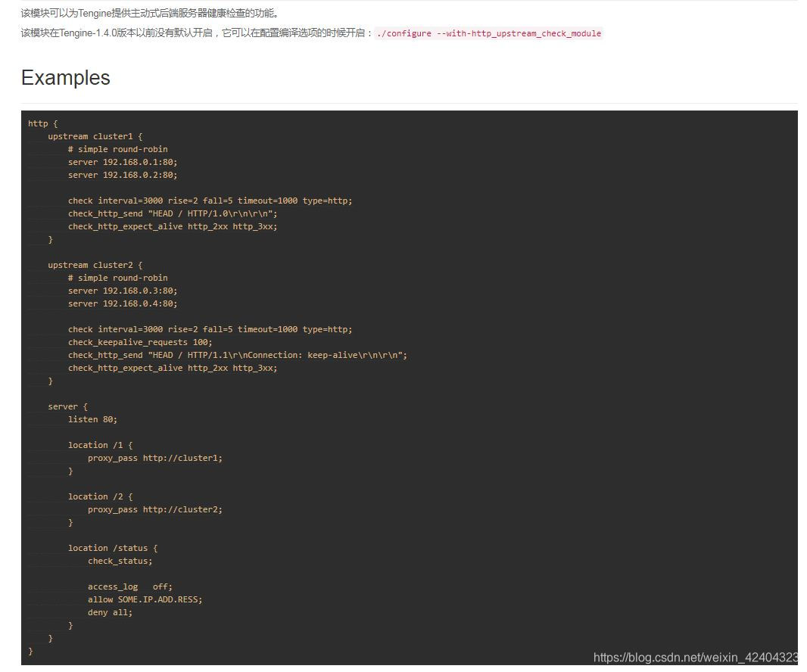Click the 'check_status;' line
Image resolution: width=807 pixels, height=672 pixels.
(120, 561)
